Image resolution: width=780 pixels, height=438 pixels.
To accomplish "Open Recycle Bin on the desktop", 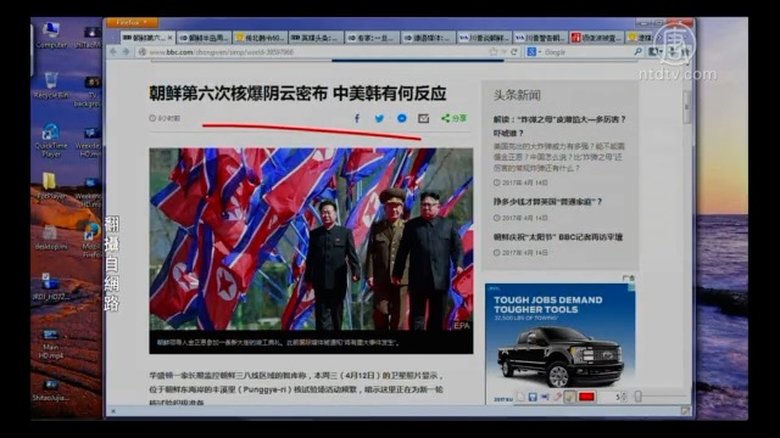I will (x=50, y=84).
